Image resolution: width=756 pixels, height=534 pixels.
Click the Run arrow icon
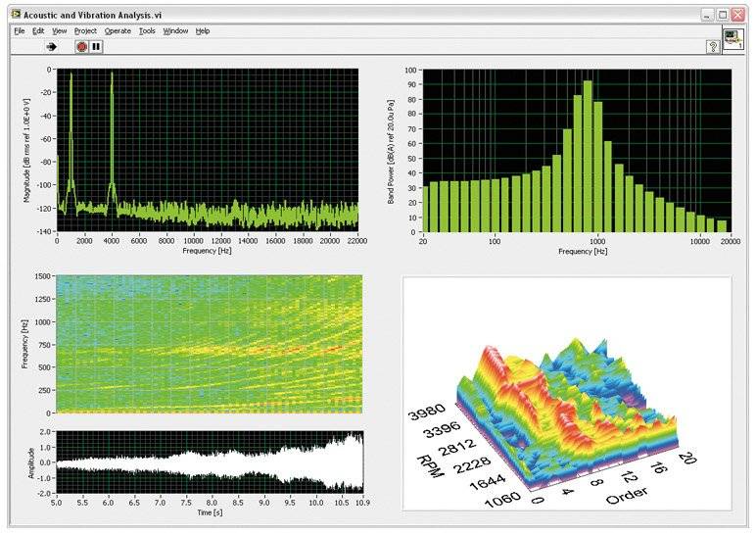(x=51, y=47)
